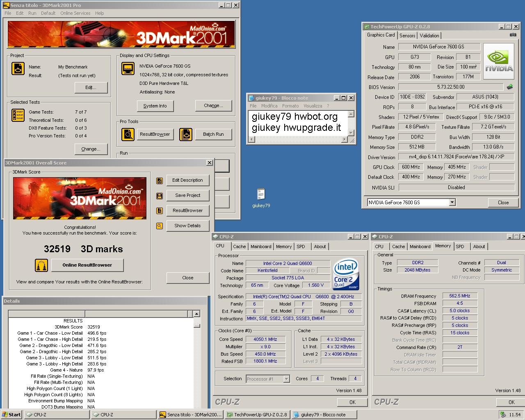Open About tab in right CPU-Z window
This screenshot has height=420, width=525.
coord(479,247)
